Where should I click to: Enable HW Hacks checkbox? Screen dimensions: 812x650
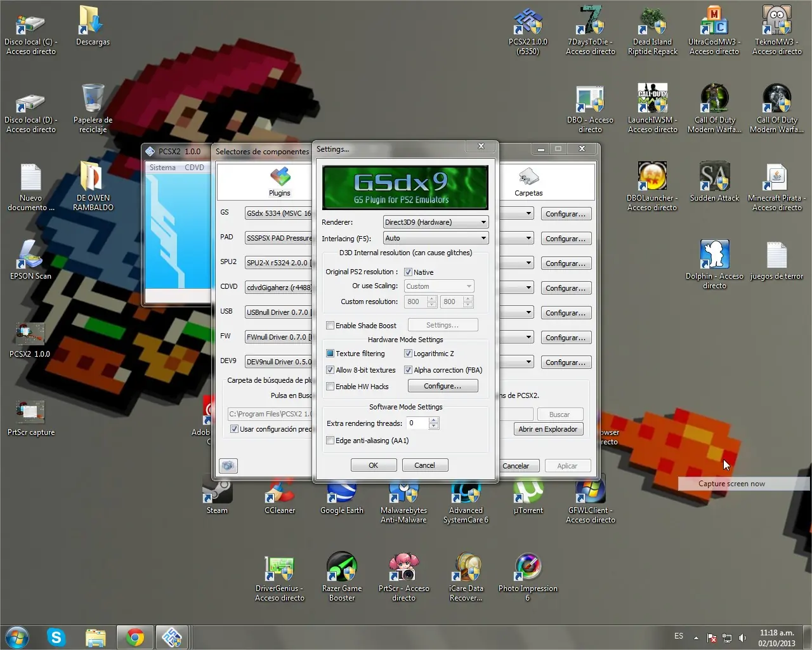[330, 387]
